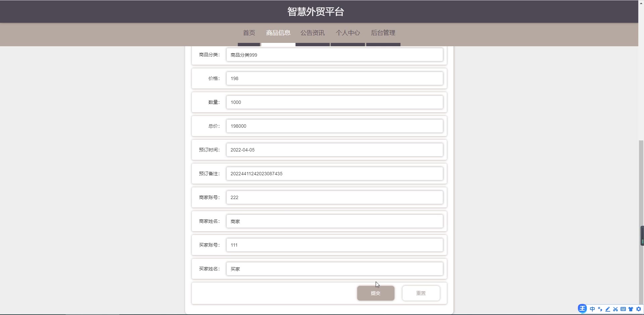This screenshot has height=315, width=644.
Task: Click the 商家姓名 input field
Action: pyautogui.click(x=335, y=221)
